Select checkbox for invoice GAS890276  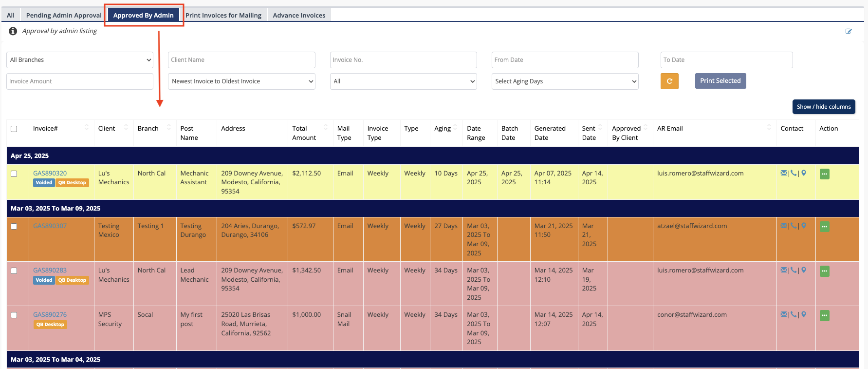click(14, 315)
